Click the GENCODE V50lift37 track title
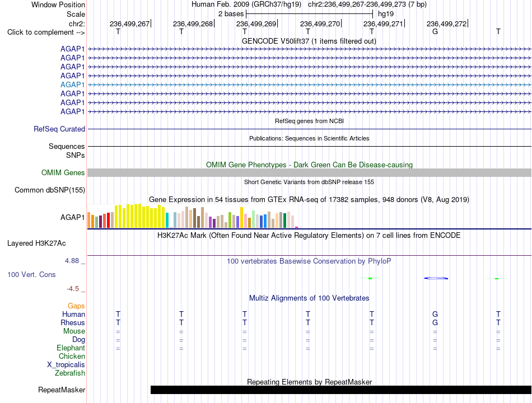The width and height of the screenshot is (532, 403). [309, 41]
